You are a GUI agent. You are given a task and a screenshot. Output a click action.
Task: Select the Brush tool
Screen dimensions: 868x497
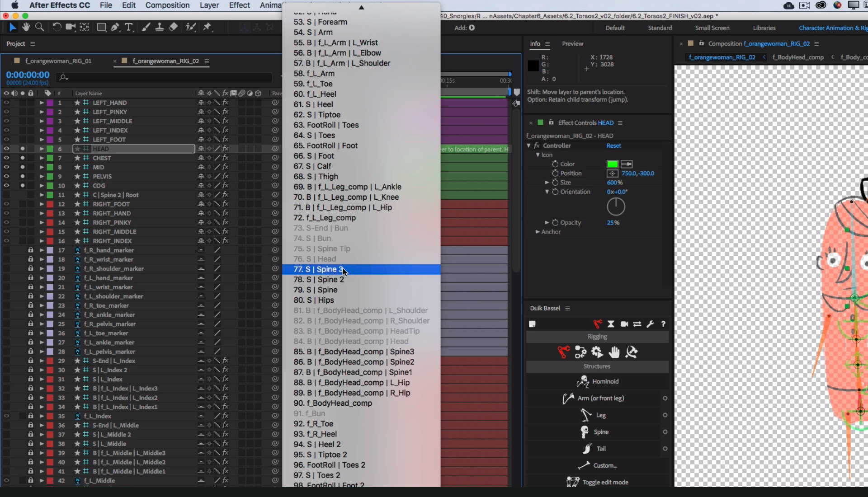point(146,27)
